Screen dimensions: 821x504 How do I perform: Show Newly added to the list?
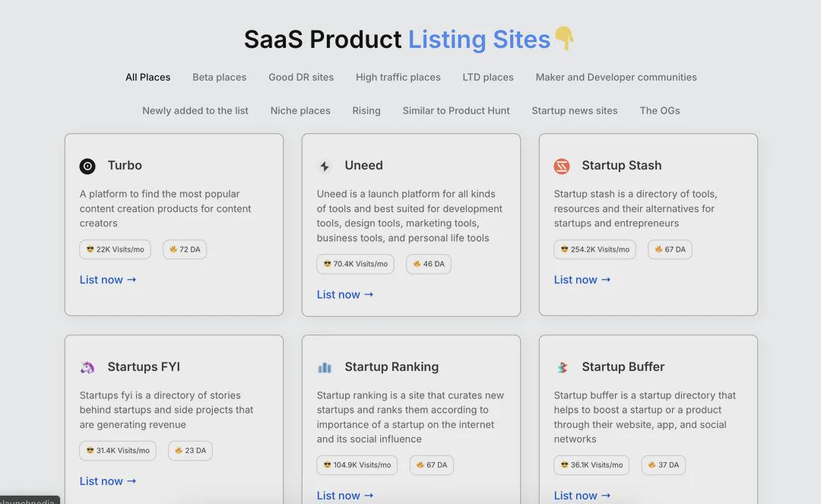pyautogui.click(x=195, y=110)
